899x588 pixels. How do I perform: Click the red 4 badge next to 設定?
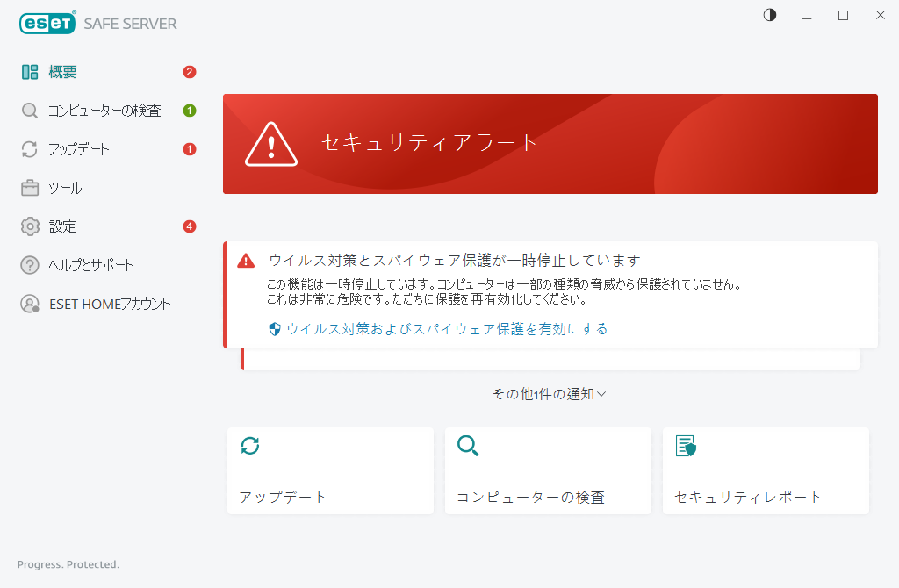tap(189, 226)
